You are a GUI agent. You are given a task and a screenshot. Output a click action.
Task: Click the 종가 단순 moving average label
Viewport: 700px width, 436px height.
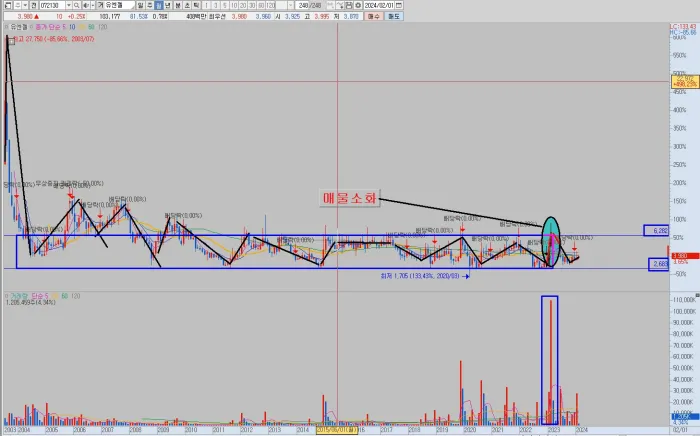pyautogui.click(x=50, y=27)
